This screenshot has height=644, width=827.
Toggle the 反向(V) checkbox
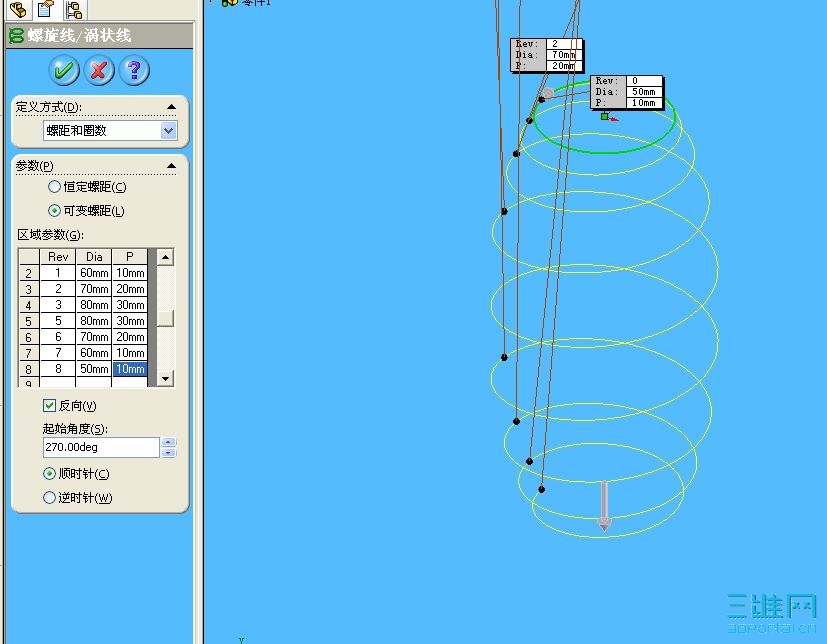pyautogui.click(x=49, y=406)
